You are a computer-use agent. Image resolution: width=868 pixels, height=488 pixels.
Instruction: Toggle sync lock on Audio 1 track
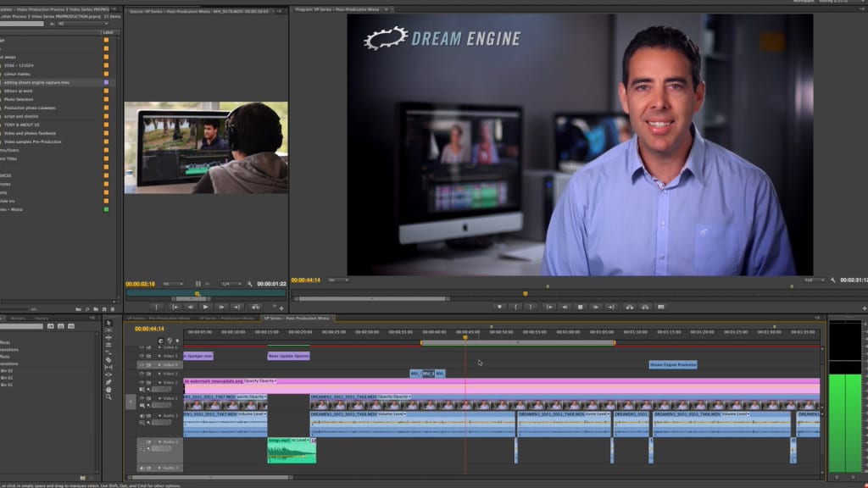(148, 415)
